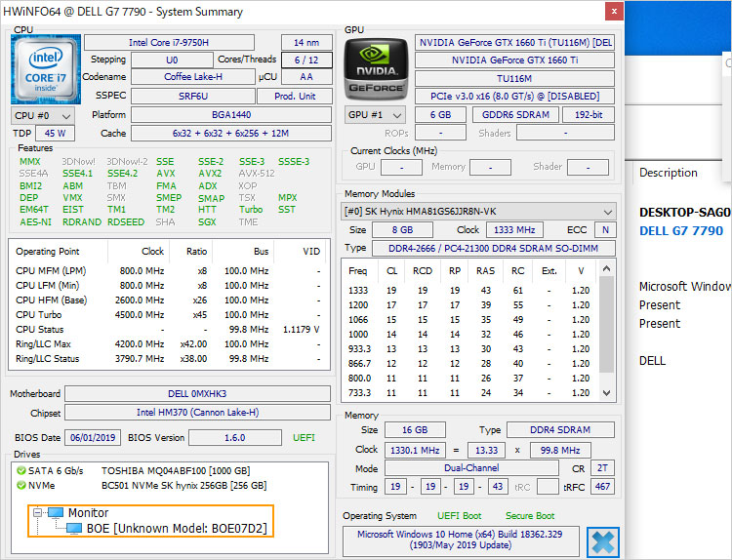Image resolution: width=732 pixels, height=560 pixels.
Task: Click the ECC N field
Action: 605,230
